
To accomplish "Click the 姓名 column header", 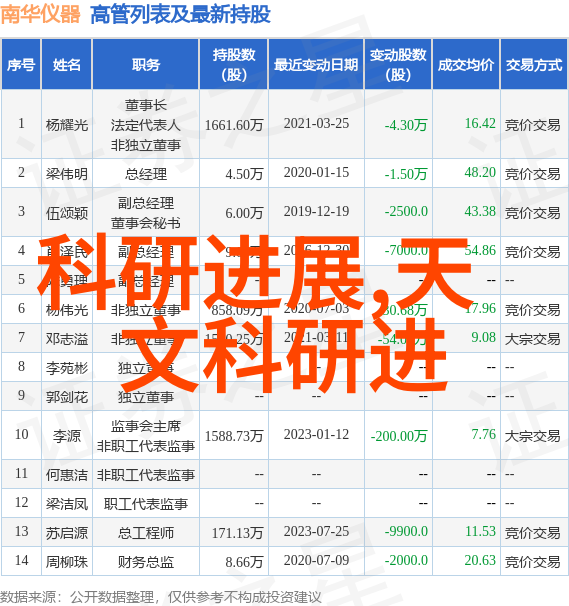I will (x=67, y=65).
